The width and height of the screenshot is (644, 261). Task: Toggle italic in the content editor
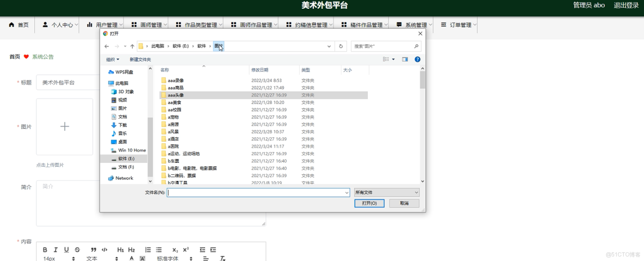pyautogui.click(x=55, y=250)
